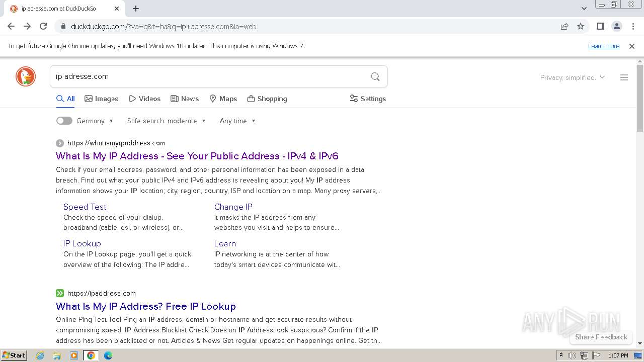Close the 'ip adresse.com at DuckDuckGo' tab
Image resolution: width=644 pixels, height=362 pixels.
coord(117,9)
